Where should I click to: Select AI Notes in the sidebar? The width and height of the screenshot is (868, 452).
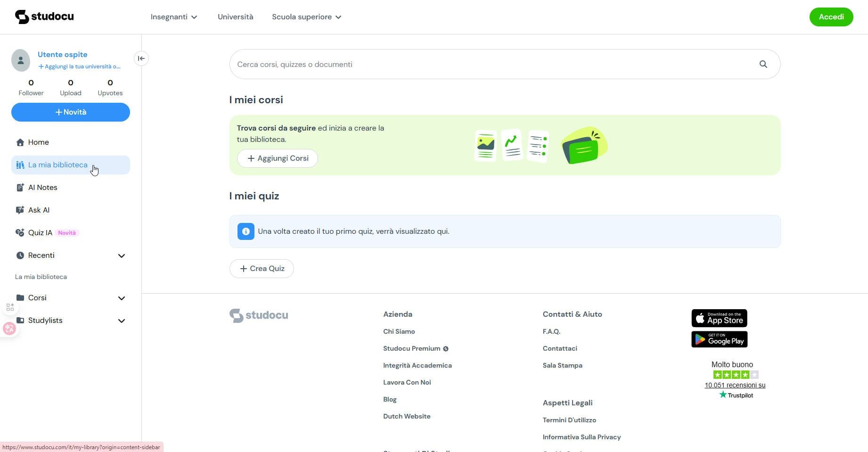(42, 188)
